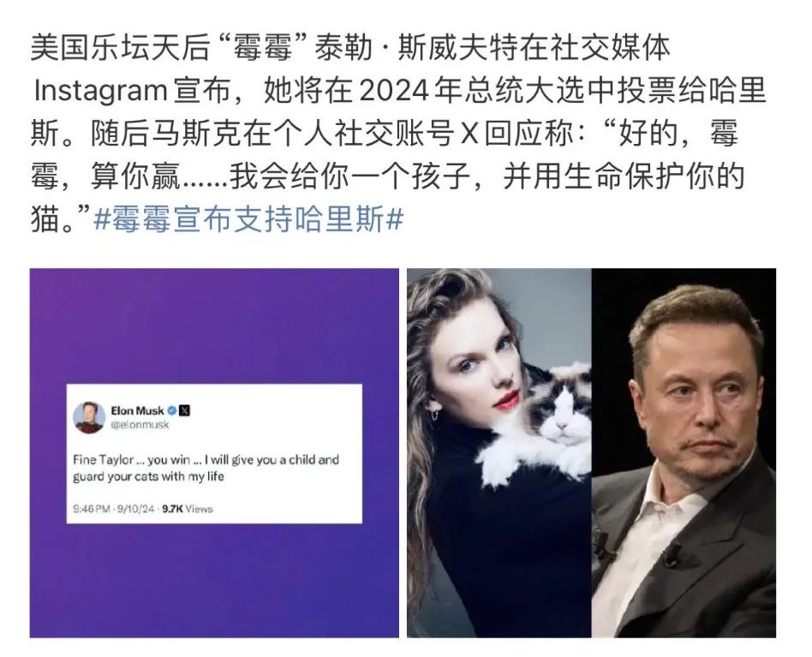Viewport: 812px width, 657px height.
Task: Click the 9.7K Views counter
Action: click(188, 509)
